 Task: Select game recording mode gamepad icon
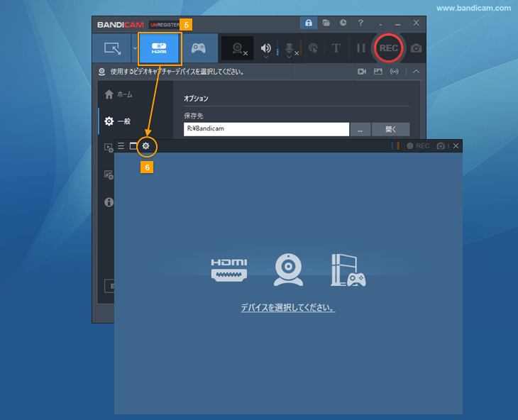click(199, 48)
